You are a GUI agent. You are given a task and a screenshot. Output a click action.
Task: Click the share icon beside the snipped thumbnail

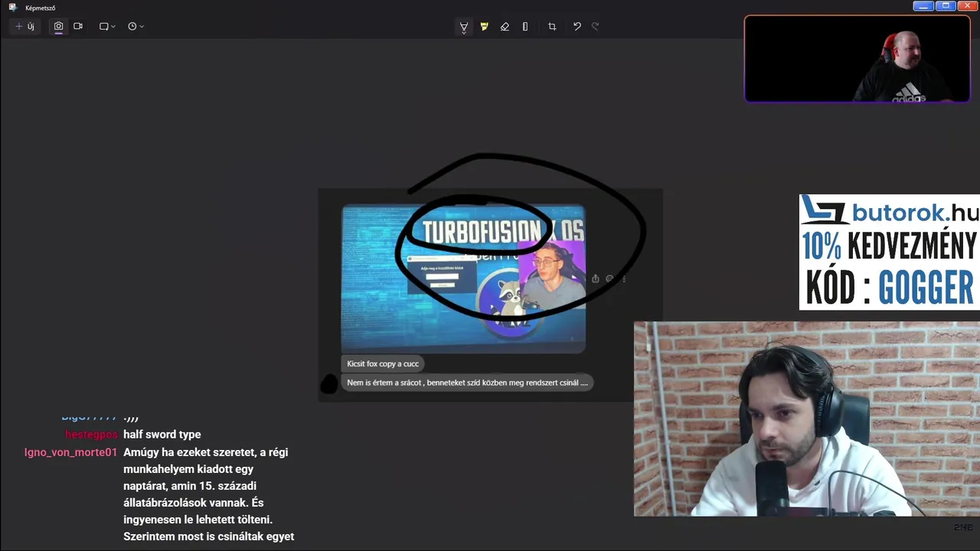point(595,279)
